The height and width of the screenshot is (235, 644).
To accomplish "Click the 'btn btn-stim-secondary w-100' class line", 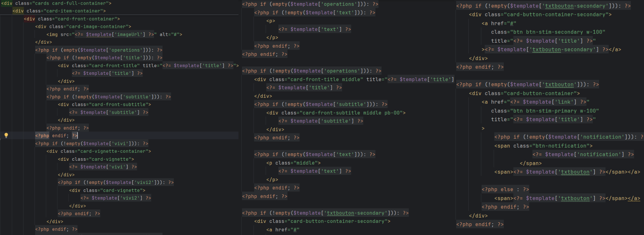I will click(x=548, y=32).
